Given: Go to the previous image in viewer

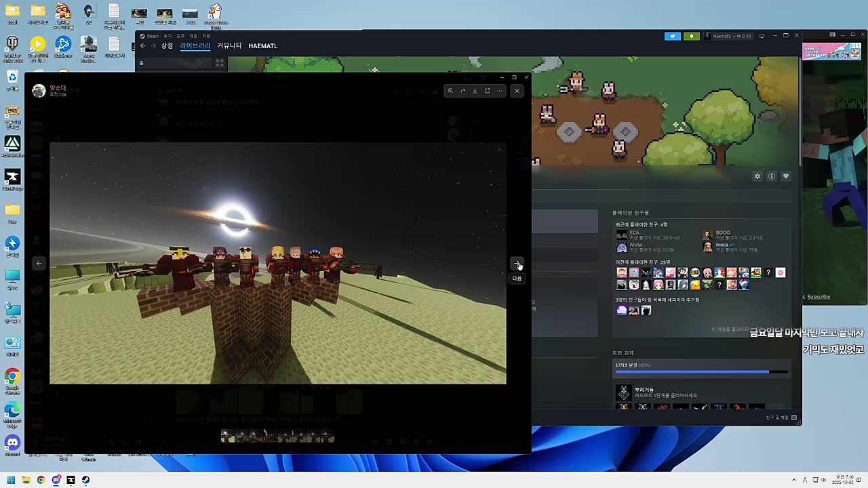Looking at the screenshot, I should (x=39, y=263).
